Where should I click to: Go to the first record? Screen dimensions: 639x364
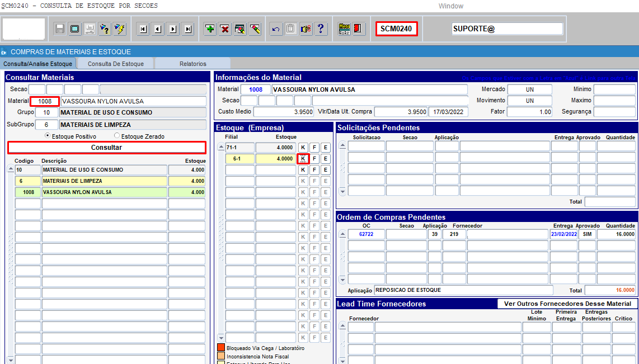click(143, 29)
